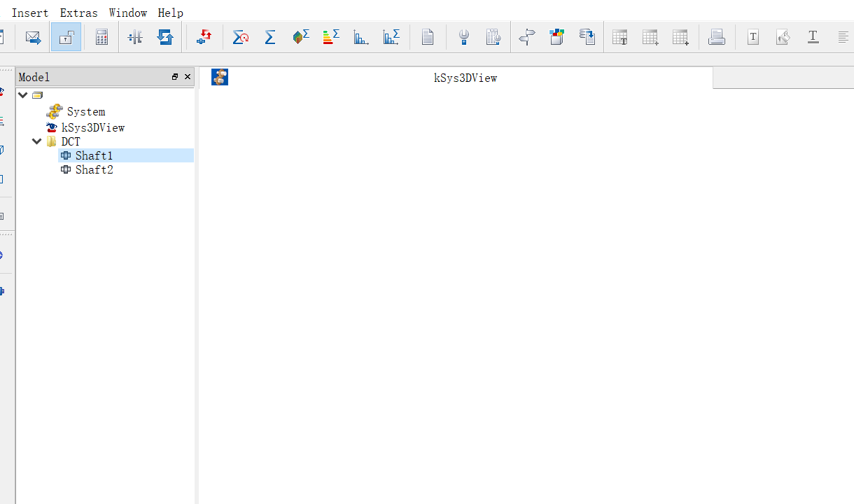Click the paint bucket fill icon
Image resolution: width=854 pixels, height=504 pixels.
783,38
